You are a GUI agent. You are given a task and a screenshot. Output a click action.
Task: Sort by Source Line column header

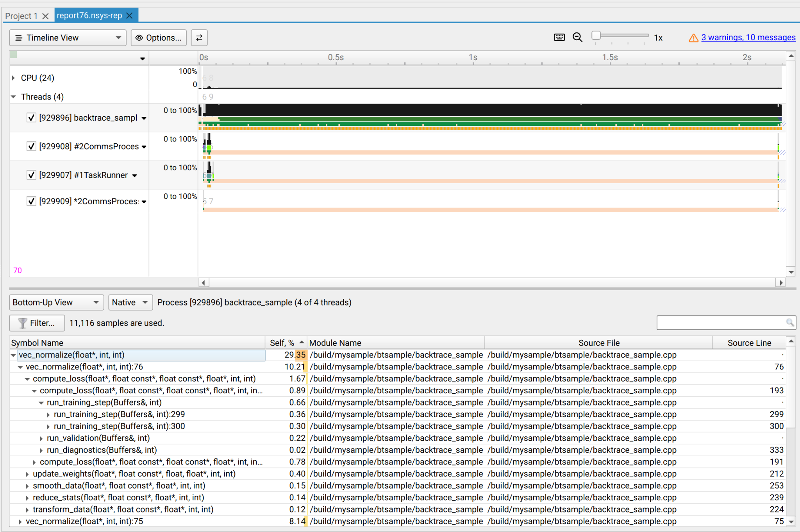click(749, 343)
